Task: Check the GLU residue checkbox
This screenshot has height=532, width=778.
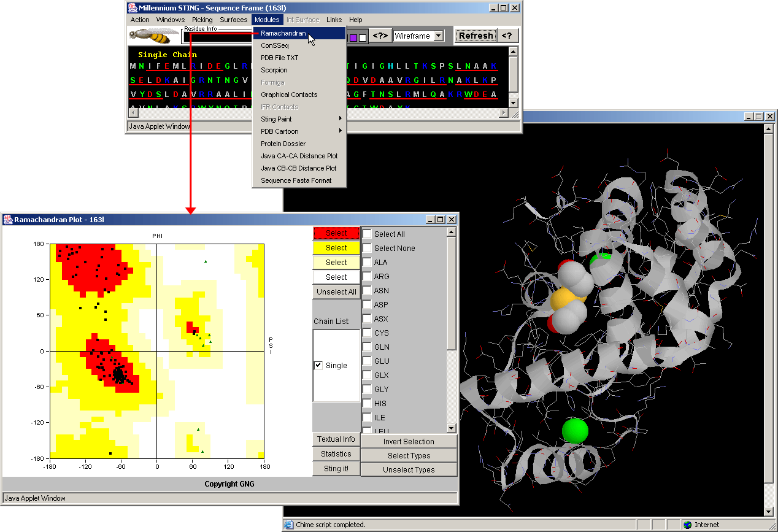Action: 367,361
